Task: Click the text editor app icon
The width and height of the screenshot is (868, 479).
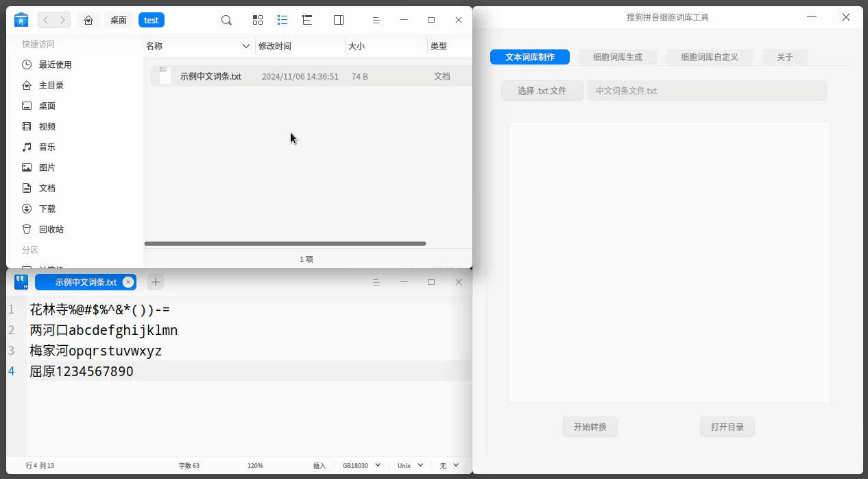Action: coord(21,282)
